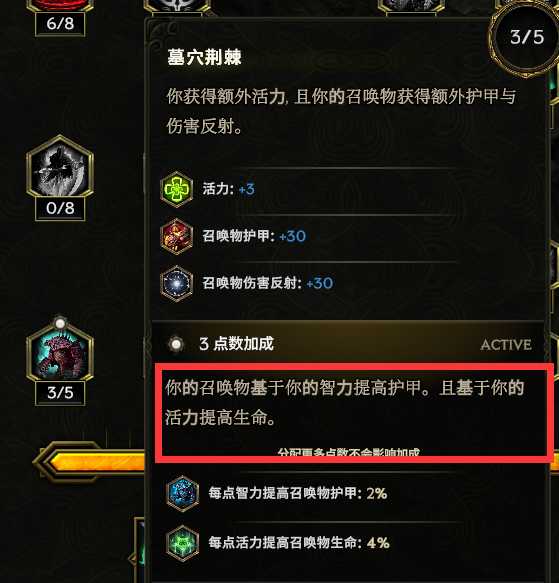Select the gray reaper skill node 0/8
The width and height of the screenshot is (559, 583).
pos(60,167)
